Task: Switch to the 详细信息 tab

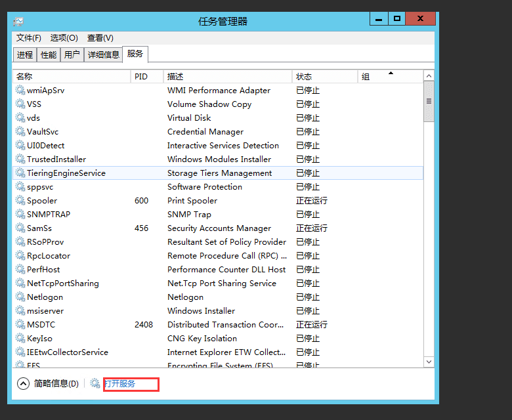Action: [104, 54]
